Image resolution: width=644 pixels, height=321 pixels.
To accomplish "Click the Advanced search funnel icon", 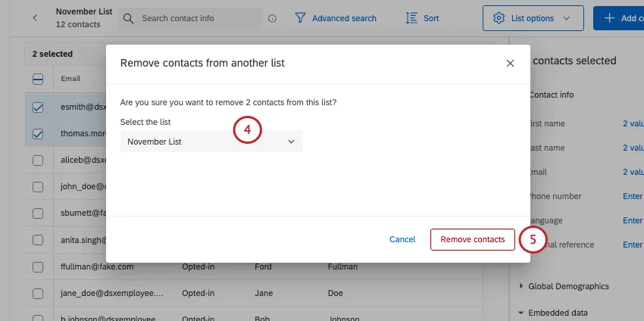I will tap(301, 18).
